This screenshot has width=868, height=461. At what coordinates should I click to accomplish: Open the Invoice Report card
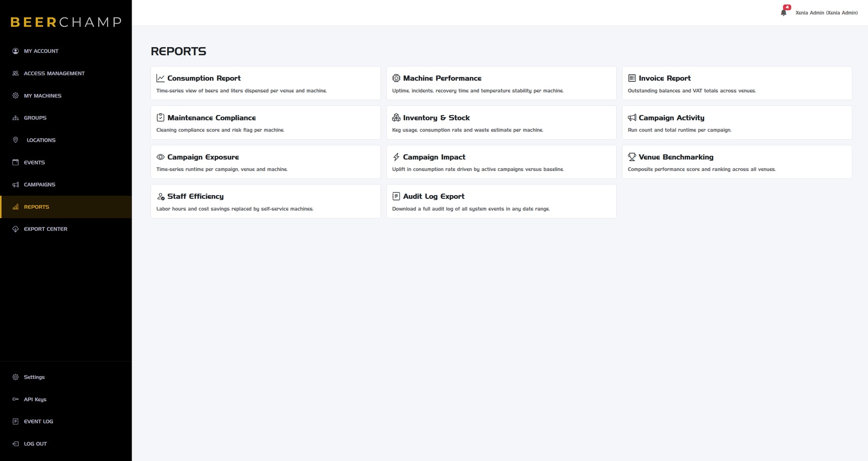[x=737, y=83]
